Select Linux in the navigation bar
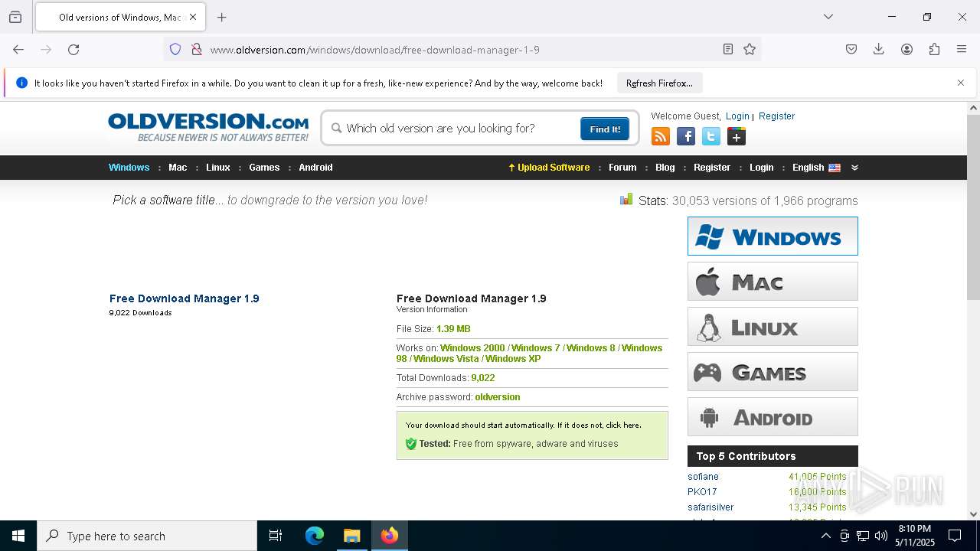Image resolution: width=980 pixels, height=551 pixels. [218, 168]
